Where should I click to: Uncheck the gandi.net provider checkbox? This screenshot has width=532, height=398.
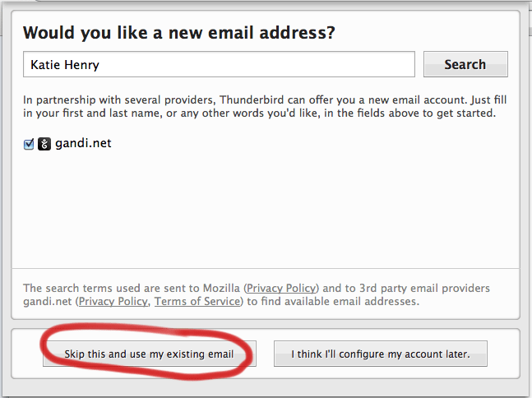click(x=29, y=144)
